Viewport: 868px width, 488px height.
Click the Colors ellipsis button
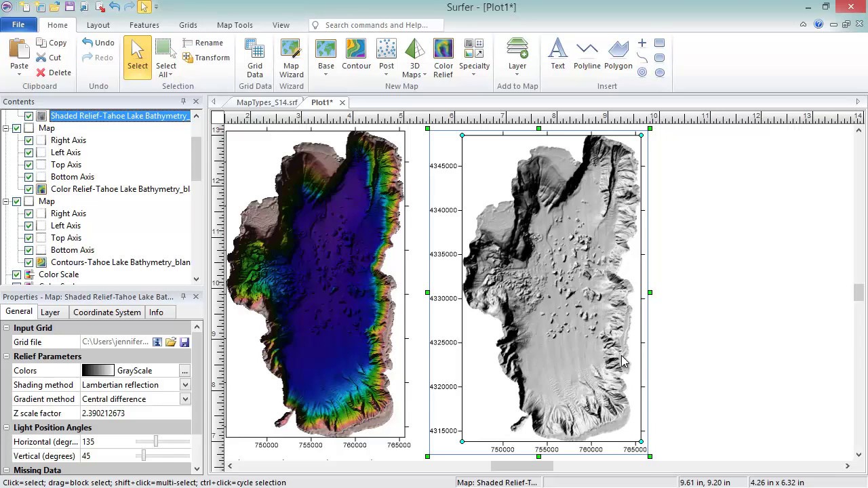coord(184,371)
